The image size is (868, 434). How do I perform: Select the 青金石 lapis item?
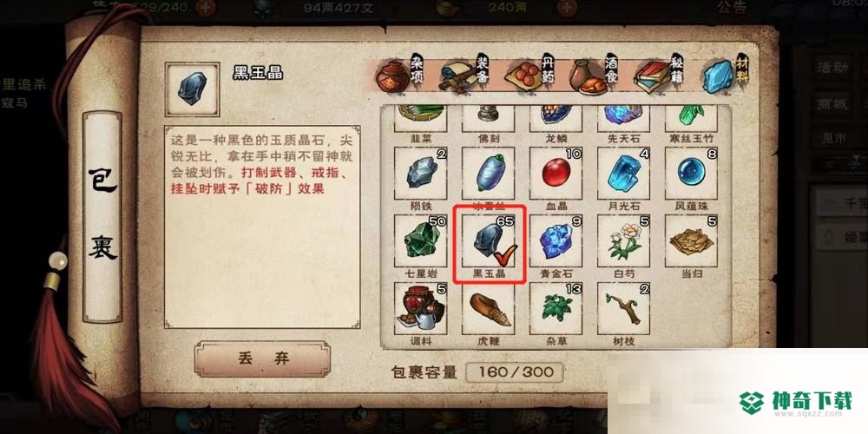(x=556, y=240)
